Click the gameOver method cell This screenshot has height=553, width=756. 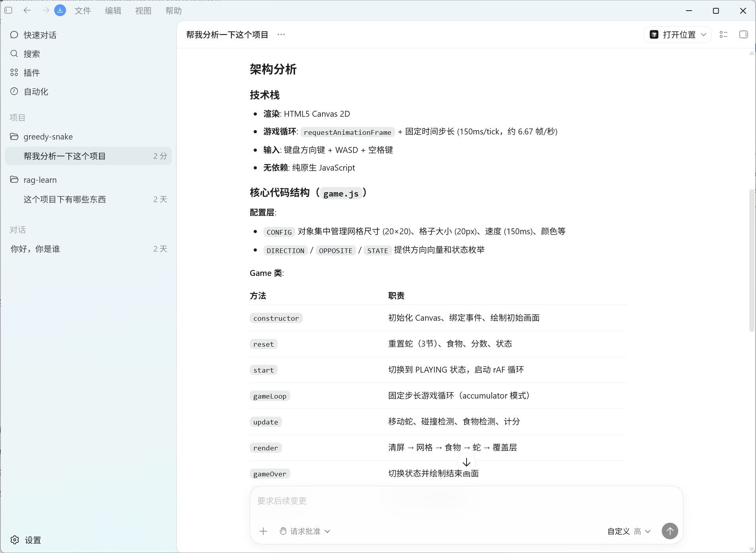tap(270, 474)
